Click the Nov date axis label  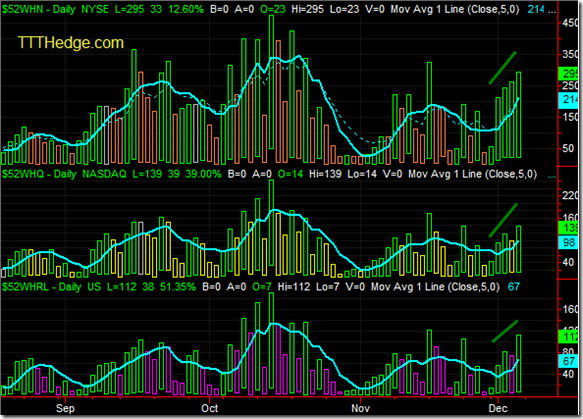click(360, 408)
